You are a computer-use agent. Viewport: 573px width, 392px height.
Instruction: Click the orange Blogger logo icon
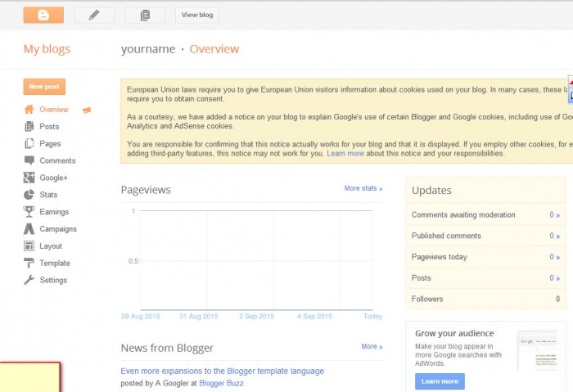[43, 15]
